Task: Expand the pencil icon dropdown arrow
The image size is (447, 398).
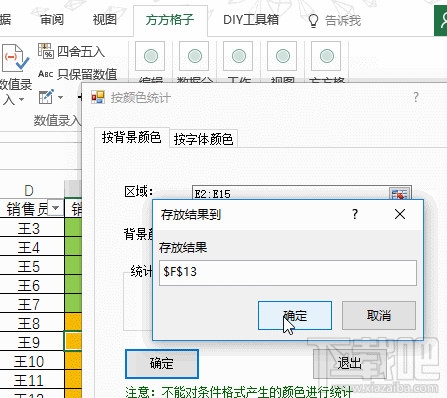Action: pos(60,98)
